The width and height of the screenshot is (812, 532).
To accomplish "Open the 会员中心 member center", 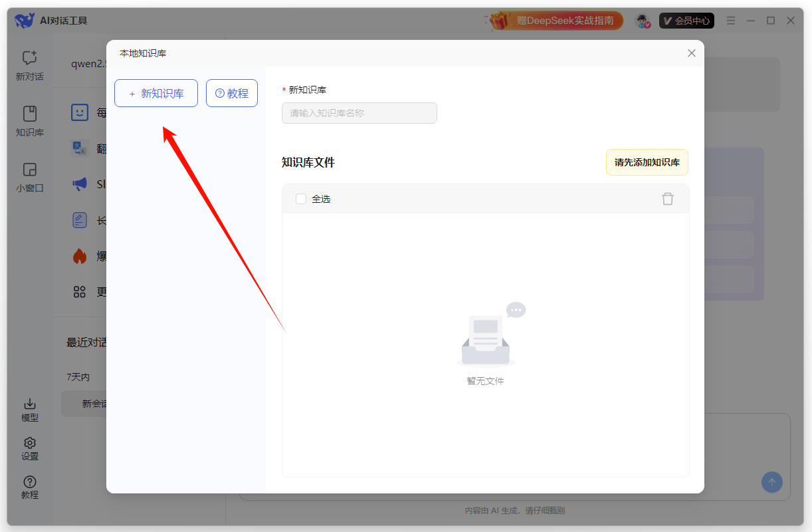I will (686, 21).
